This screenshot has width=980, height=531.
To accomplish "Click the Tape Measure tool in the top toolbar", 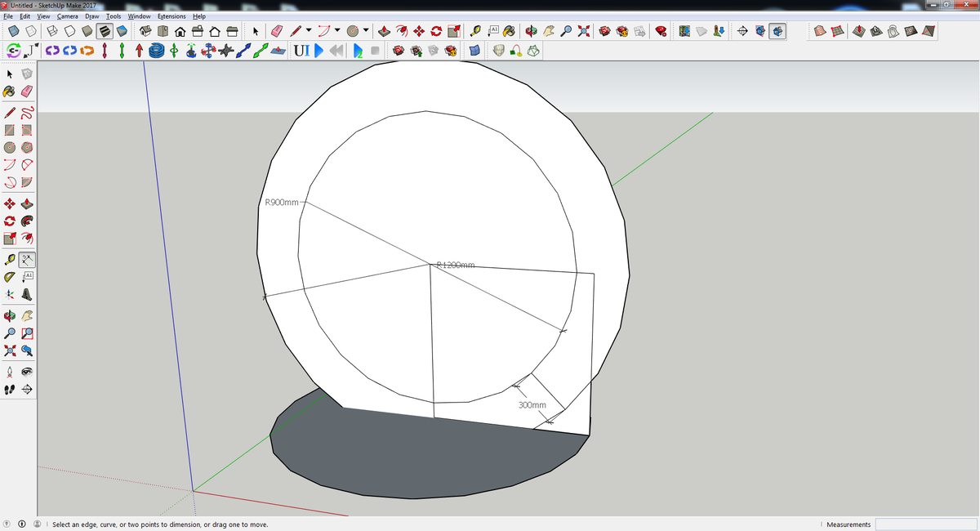I will coord(475,31).
